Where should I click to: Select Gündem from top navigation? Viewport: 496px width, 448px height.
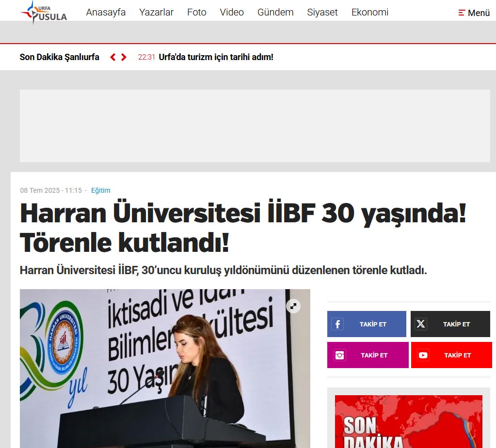coord(275,13)
